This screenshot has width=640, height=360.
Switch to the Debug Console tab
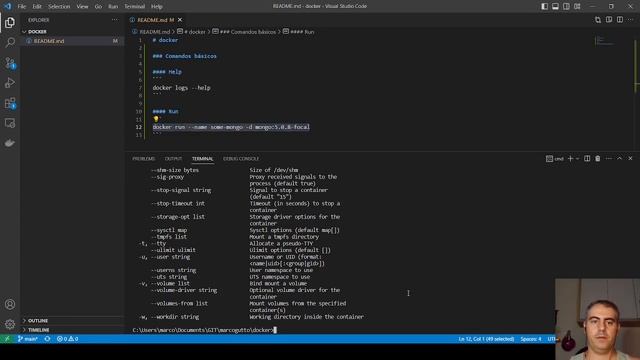[x=241, y=159]
